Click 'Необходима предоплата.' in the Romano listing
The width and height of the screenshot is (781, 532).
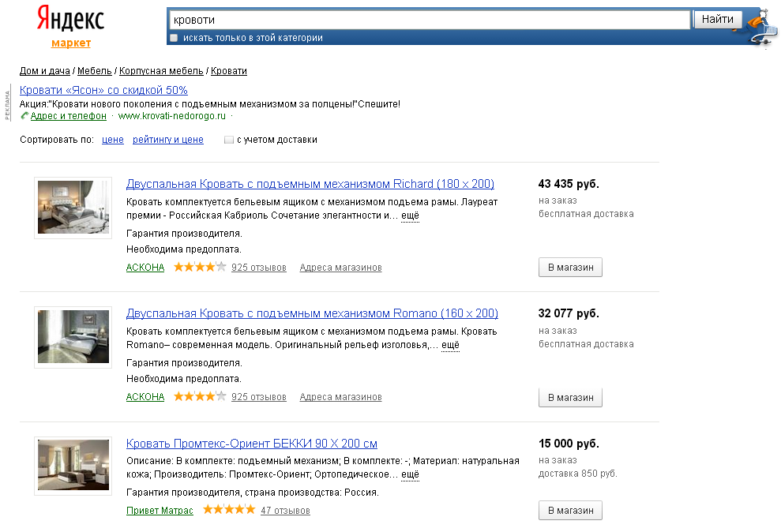coord(184,379)
